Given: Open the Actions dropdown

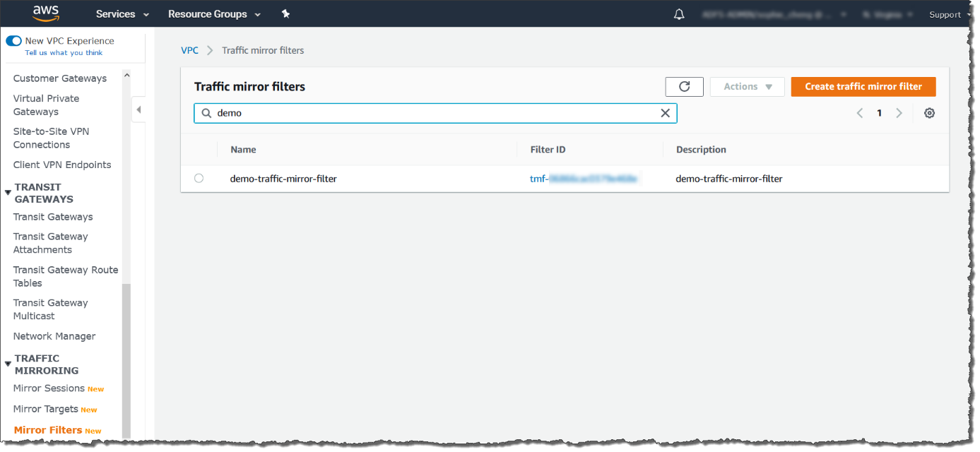Looking at the screenshot, I should click(747, 87).
